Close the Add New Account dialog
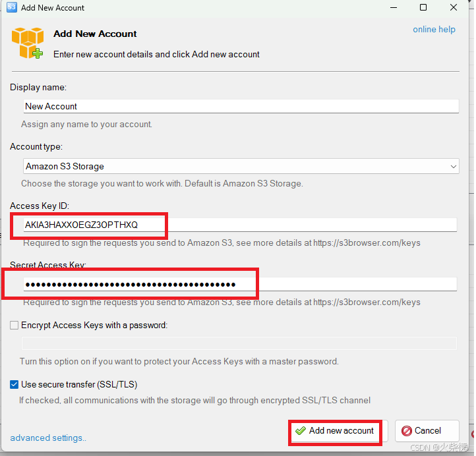 tap(454, 7)
